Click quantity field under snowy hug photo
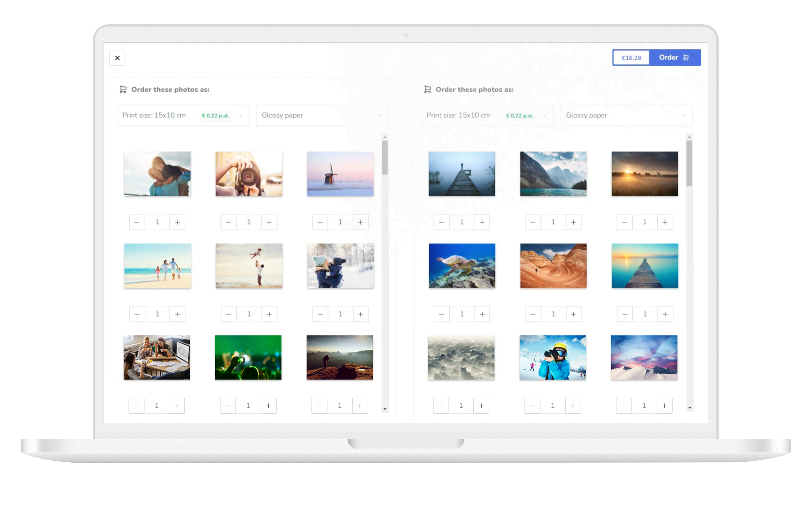Image resolution: width=812 pixels, height=510 pixels. pos(340,314)
